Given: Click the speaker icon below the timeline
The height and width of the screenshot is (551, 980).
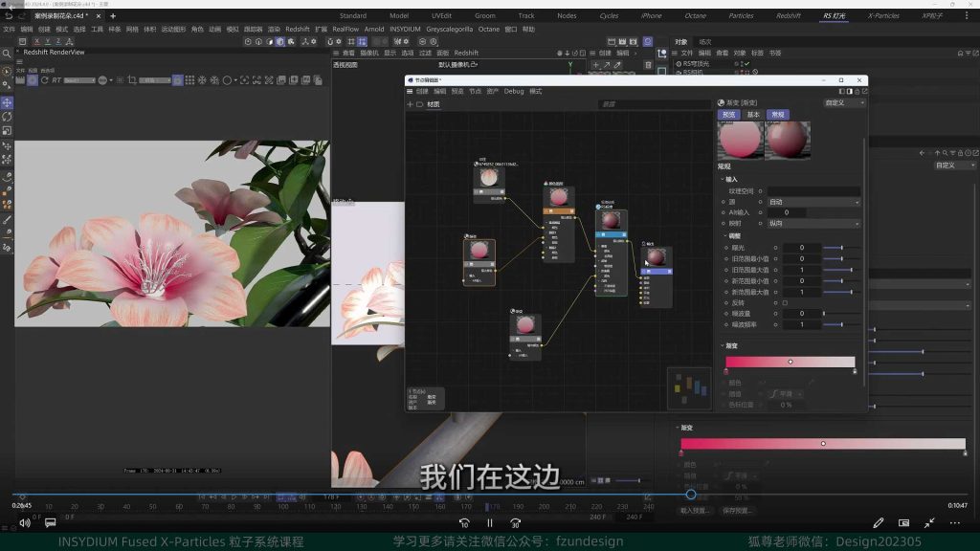Looking at the screenshot, I should (x=24, y=522).
